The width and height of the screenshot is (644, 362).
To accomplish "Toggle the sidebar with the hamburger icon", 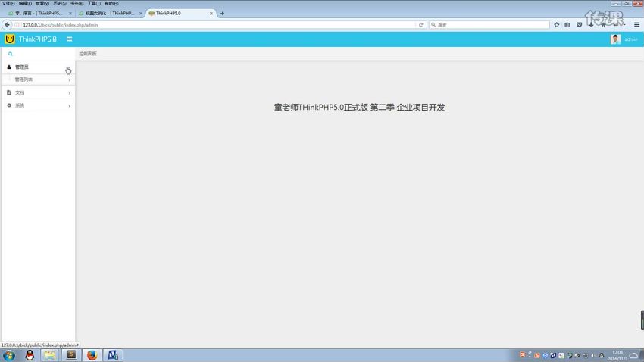I will coord(70,39).
